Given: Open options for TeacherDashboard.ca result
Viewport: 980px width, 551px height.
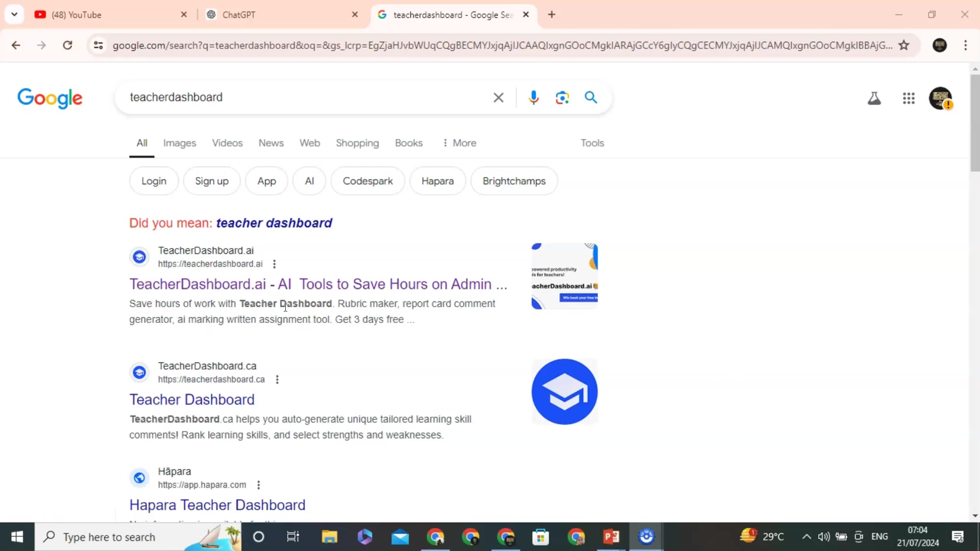Looking at the screenshot, I should 277,380.
